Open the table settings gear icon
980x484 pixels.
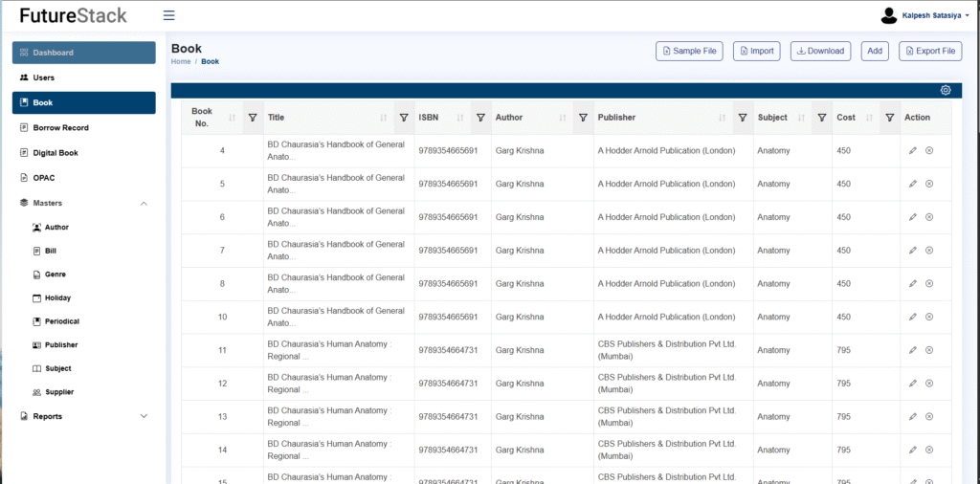[946, 91]
